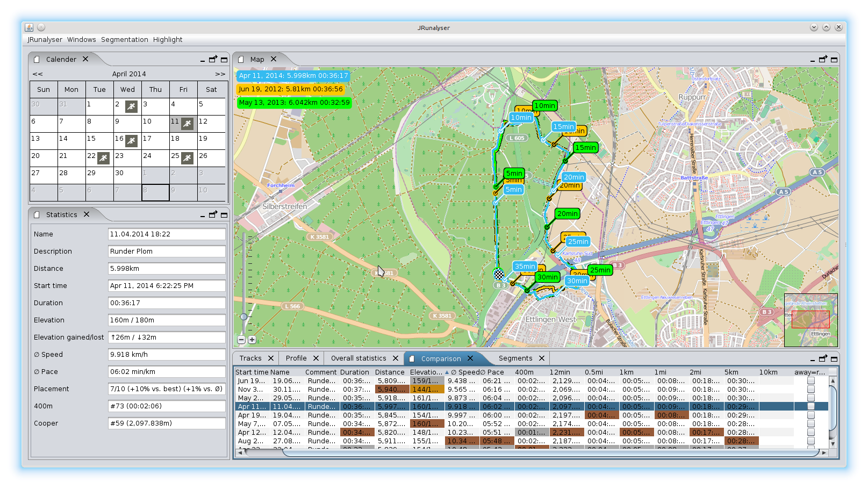The image size is (868, 489).
Task: Click the runner icon on April 11
Action: (186, 124)
